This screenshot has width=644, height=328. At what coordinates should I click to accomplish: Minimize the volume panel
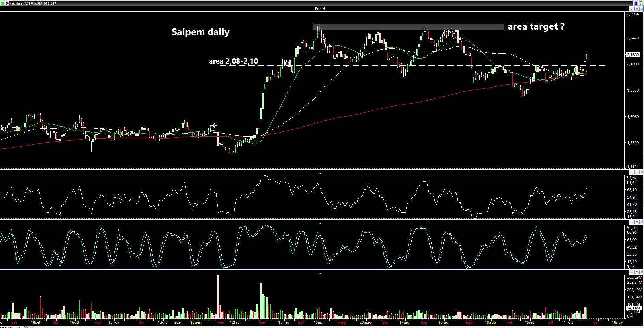(631, 272)
